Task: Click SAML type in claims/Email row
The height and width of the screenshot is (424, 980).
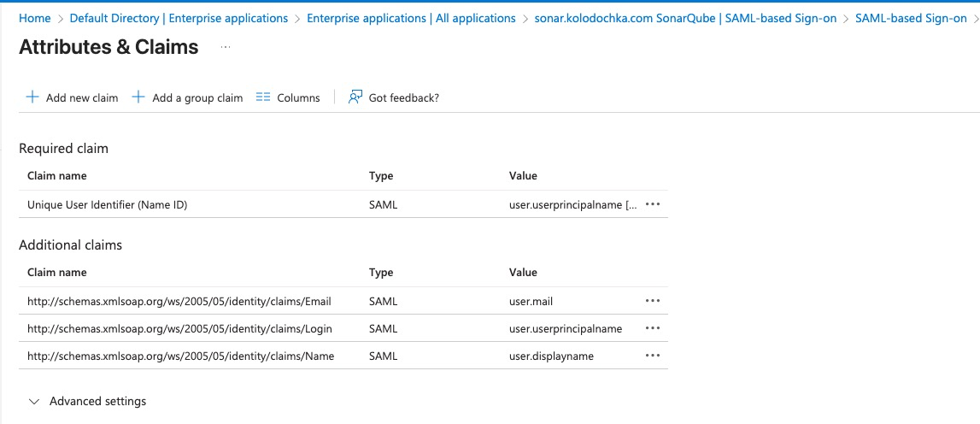Action: 383,301
